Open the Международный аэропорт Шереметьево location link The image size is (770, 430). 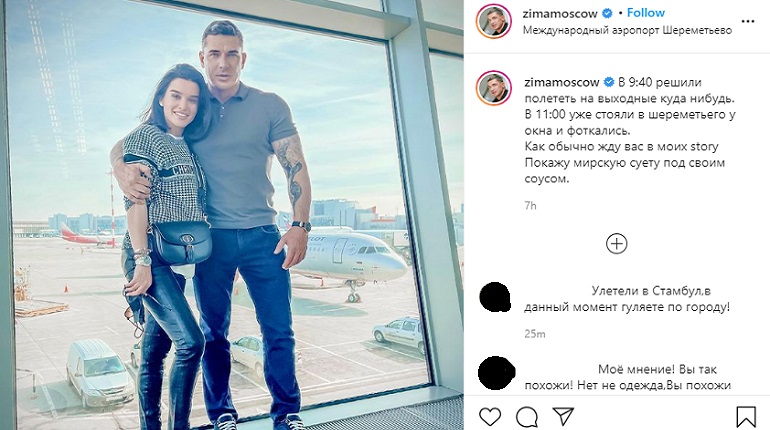coord(627,30)
